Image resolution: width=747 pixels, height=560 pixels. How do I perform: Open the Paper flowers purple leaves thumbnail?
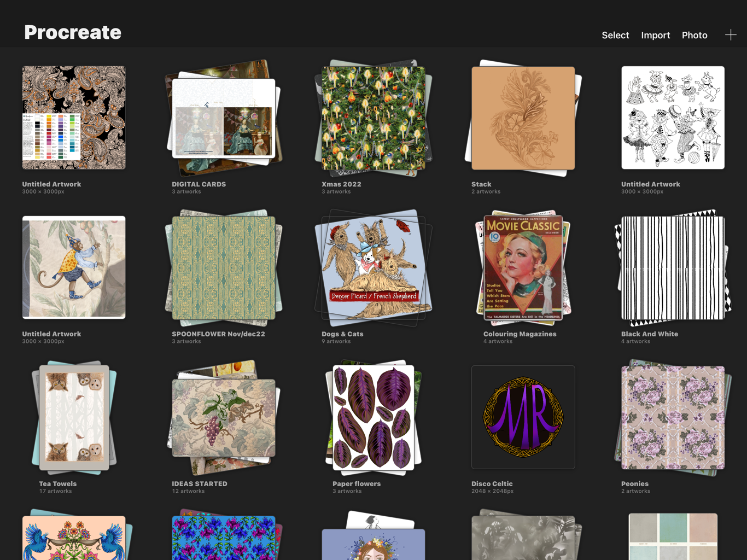click(x=373, y=417)
